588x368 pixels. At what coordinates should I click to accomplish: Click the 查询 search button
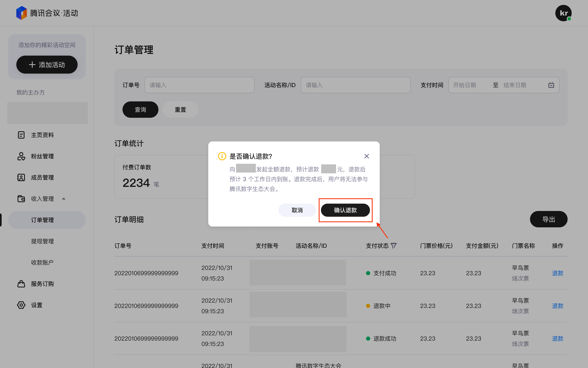(x=140, y=110)
